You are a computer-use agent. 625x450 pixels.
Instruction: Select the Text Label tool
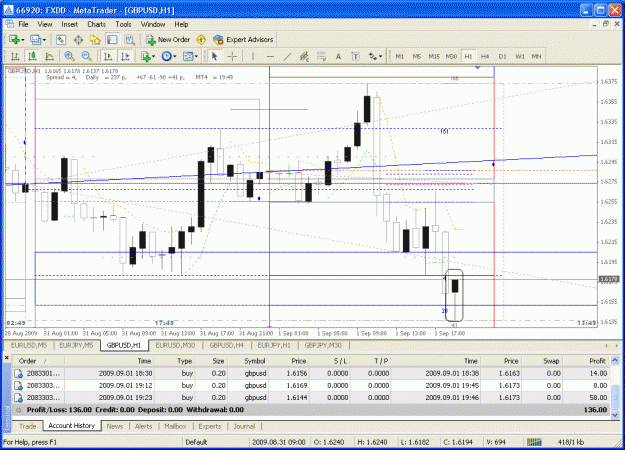pos(355,57)
